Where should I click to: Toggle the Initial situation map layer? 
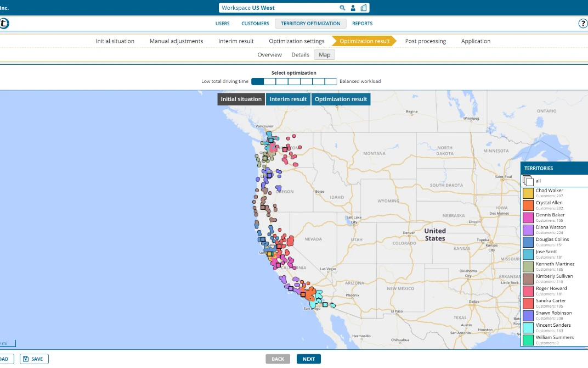click(x=241, y=99)
